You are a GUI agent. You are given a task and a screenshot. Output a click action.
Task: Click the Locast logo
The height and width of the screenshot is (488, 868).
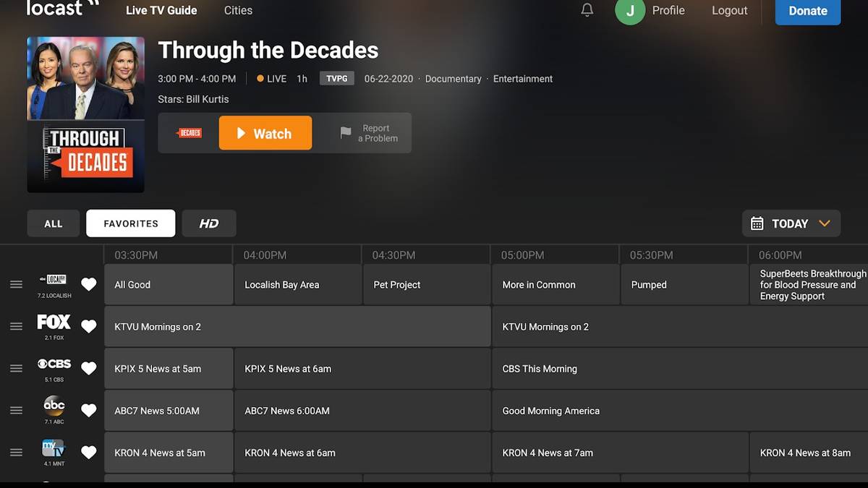tap(63, 8)
